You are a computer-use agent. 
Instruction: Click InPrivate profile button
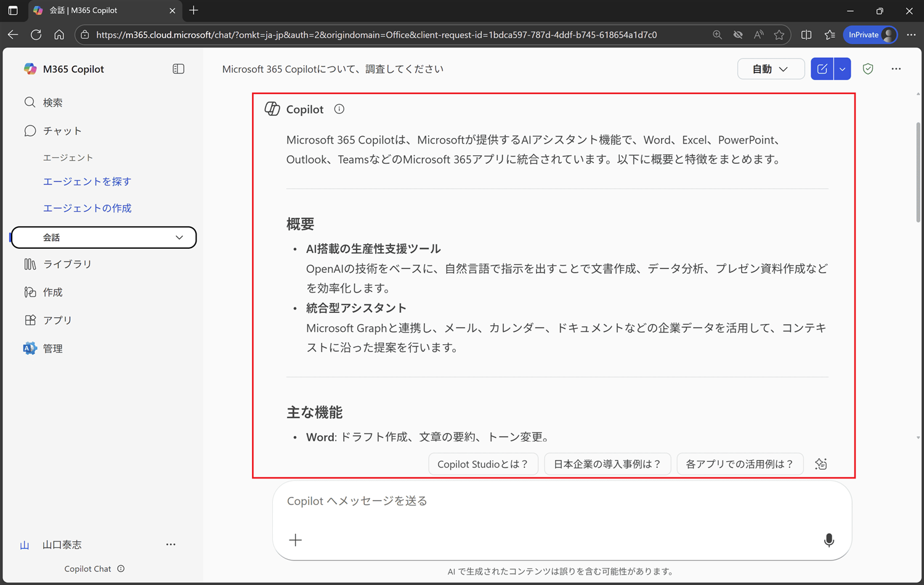[x=870, y=34]
